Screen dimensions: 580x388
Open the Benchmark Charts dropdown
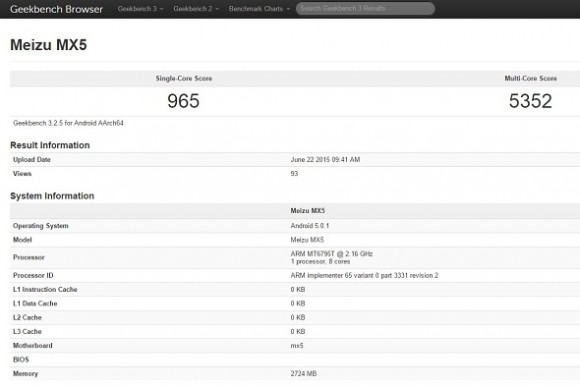pos(259,9)
